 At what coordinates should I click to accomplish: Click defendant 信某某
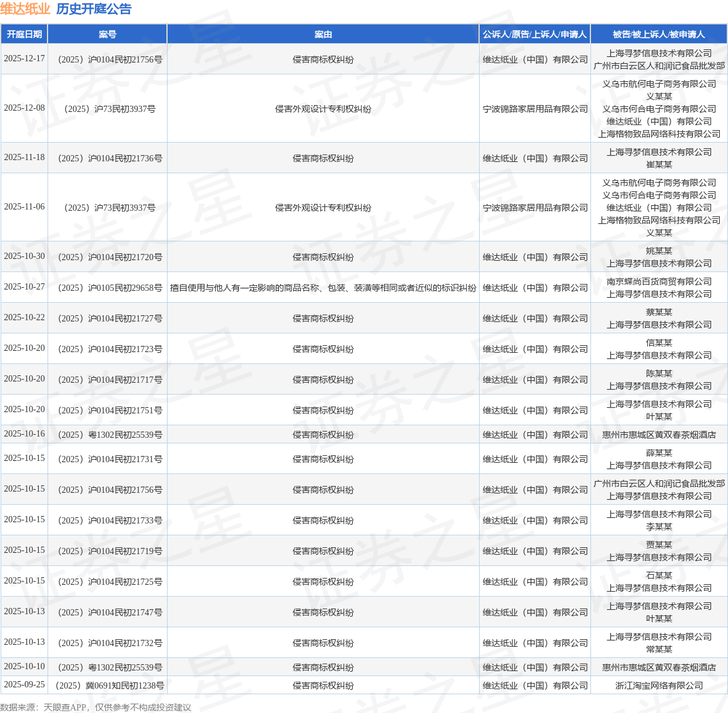coord(659,343)
